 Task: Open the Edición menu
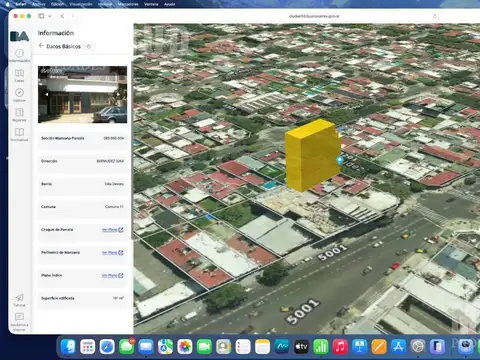[57, 4]
